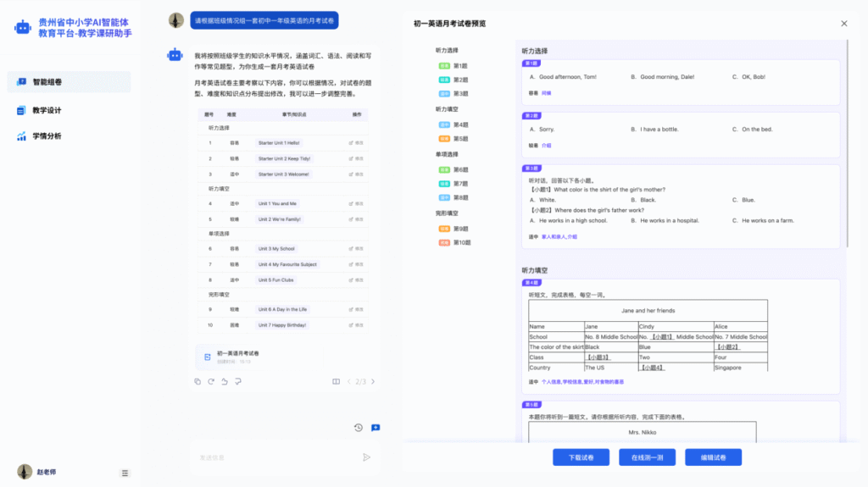Close the 初一英语月考试卷预览 panel

click(843, 24)
